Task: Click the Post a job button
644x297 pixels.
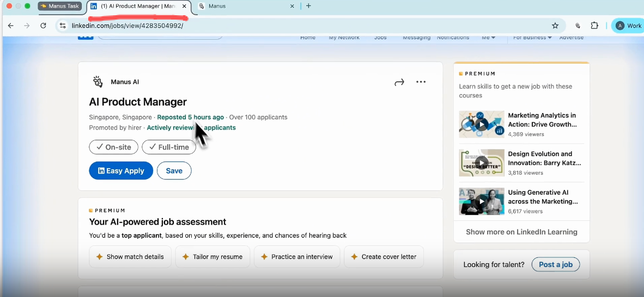Action: pos(556,264)
